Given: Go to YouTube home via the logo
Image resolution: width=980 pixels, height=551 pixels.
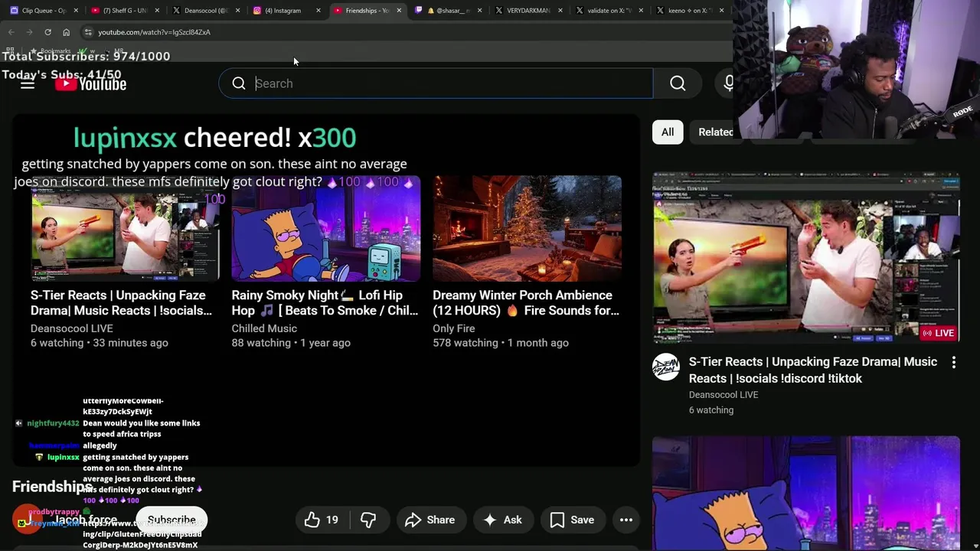Looking at the screenshot, I should 90,84.
